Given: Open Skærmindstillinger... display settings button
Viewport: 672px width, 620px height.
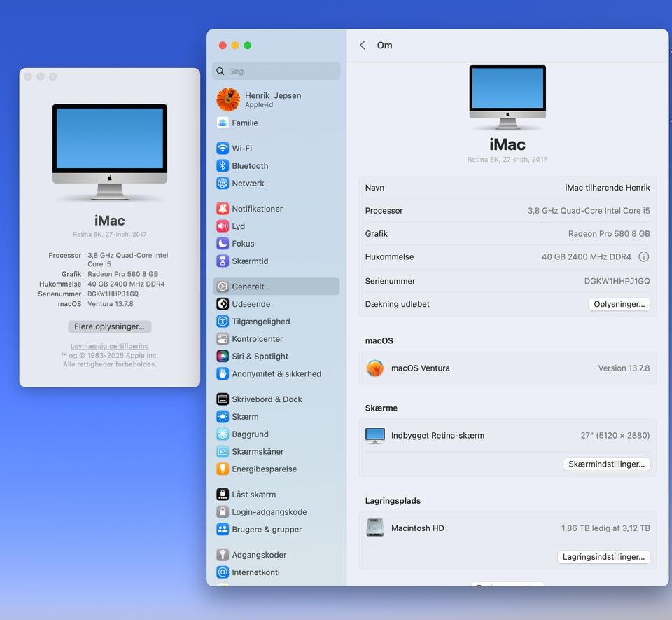Looking at the screenshot, I should [606, 464].
